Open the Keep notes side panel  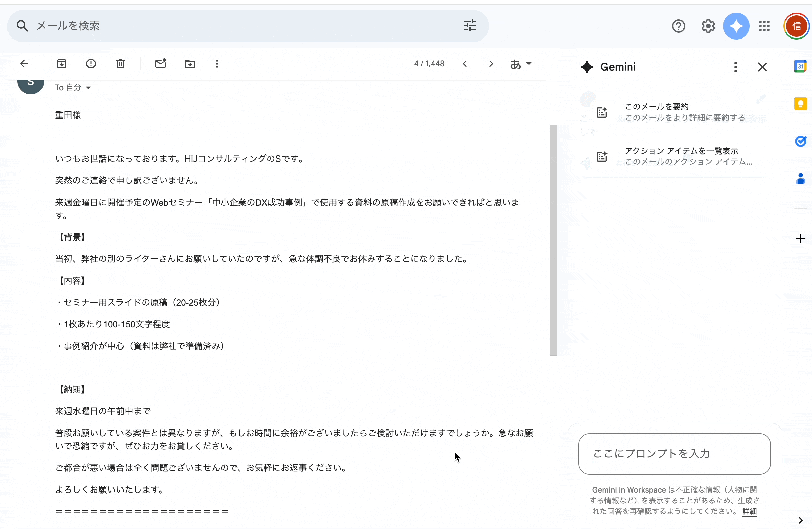(801, 104)
